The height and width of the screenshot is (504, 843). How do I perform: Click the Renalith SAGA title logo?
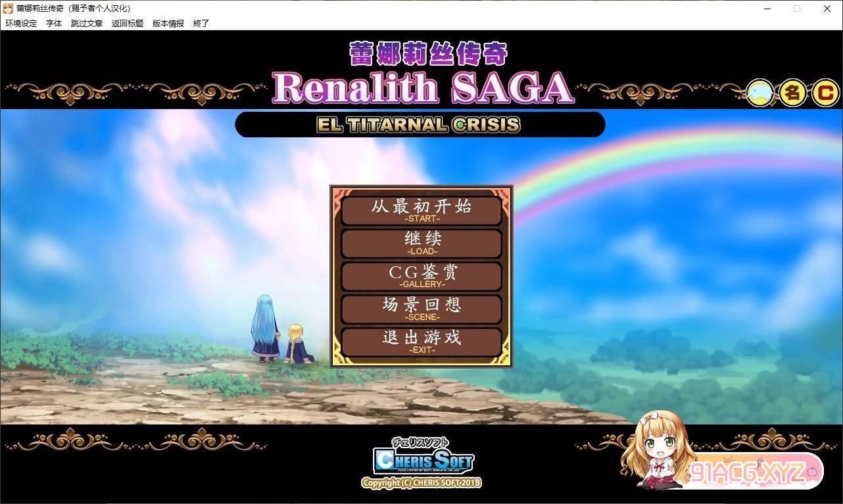[x=423, y=87]
